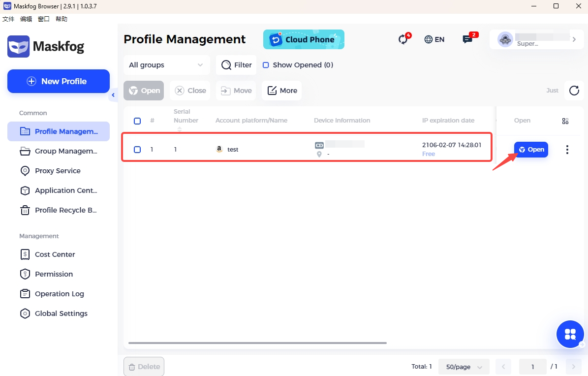Open the Permission page
Image resolution: width=588 pixels, height=376 pixels.
[x=59, y=274]
